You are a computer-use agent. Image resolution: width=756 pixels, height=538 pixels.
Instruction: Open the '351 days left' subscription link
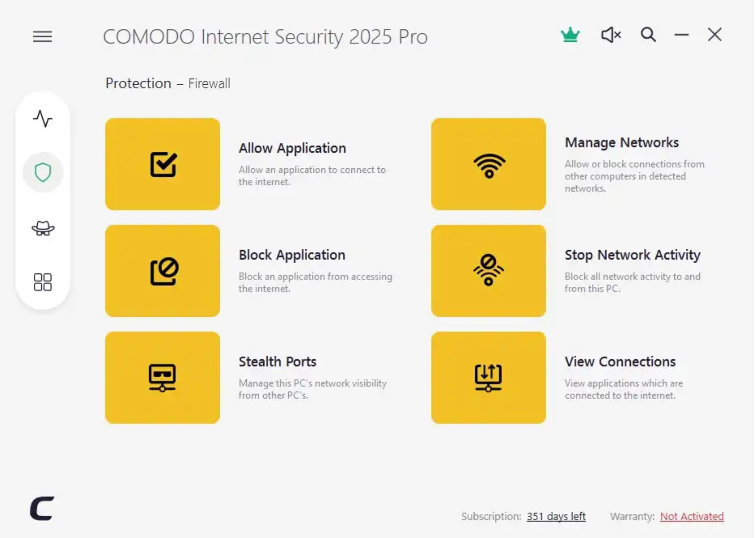(x=556, y=517)
